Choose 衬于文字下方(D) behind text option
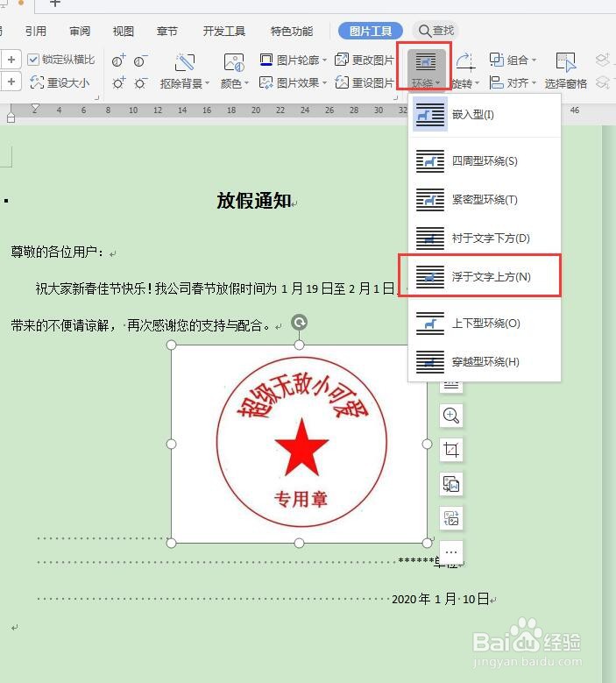The image size is (616, 683). 484,238
